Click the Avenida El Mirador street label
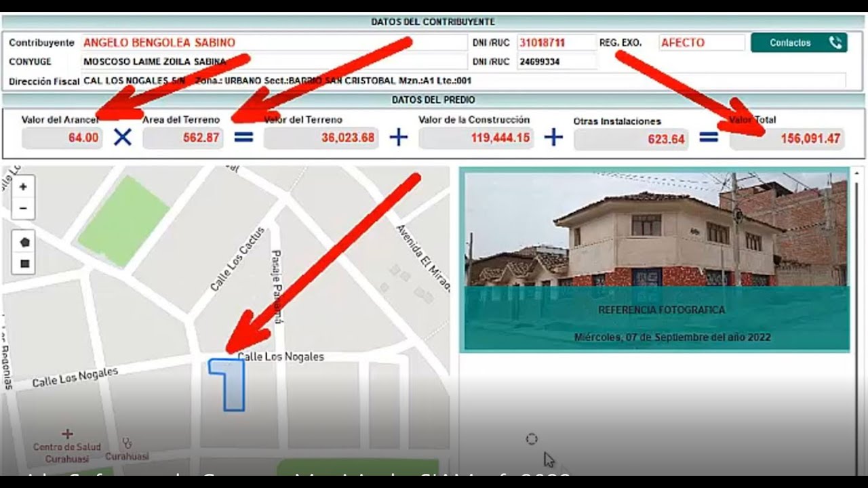This screenshot has width=868, height=488. click(424, 258)
